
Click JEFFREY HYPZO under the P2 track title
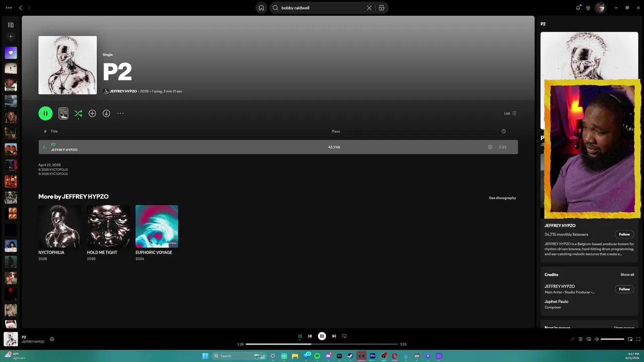tap(64, 150)
